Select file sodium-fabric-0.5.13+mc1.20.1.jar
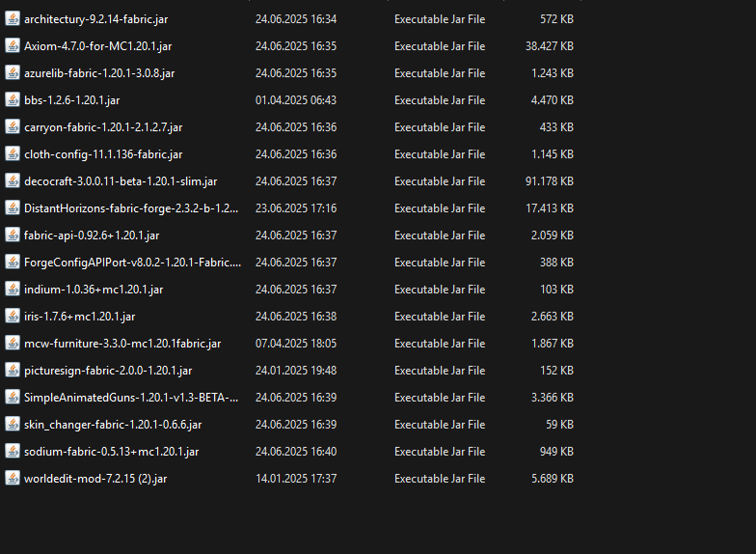756x554 pixels. (112, 452)
